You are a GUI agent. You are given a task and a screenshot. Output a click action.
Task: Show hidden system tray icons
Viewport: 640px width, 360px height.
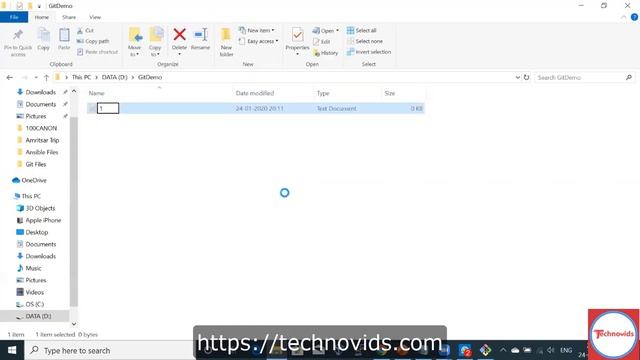[503, 350]
